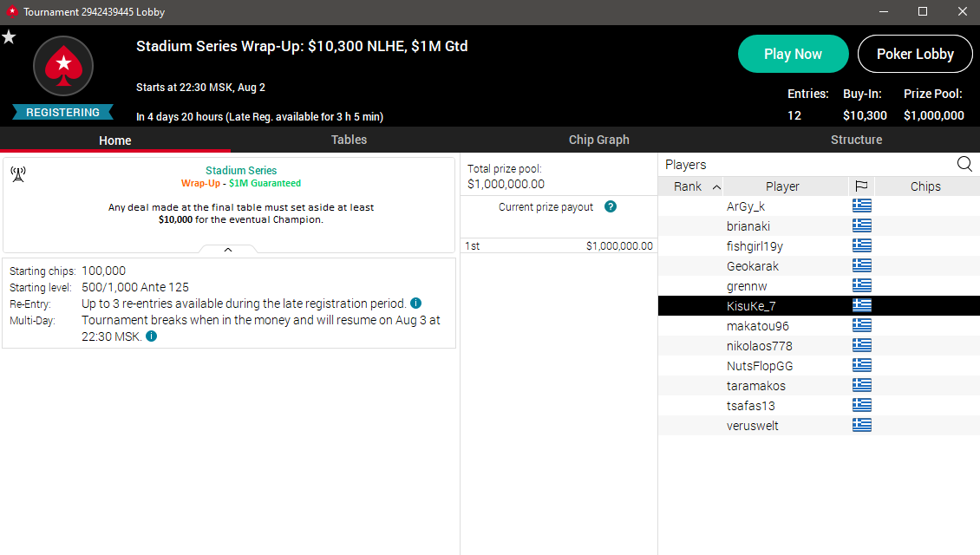Open the Chip Graph tab

[598, 140]
